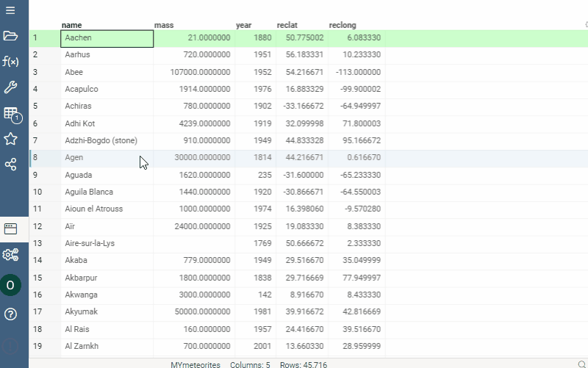
Task: Open the f(x) functions panel
Action: [x=10, y=62]
